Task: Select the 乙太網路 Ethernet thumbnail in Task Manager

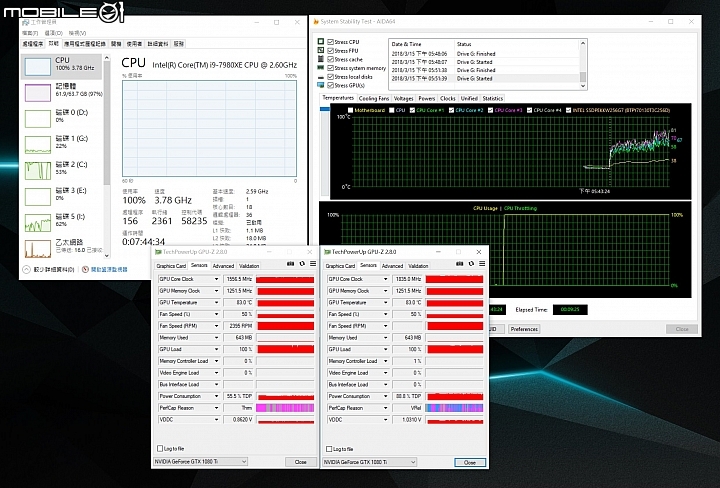Action: pyautogui.click(x=38, y=249)
